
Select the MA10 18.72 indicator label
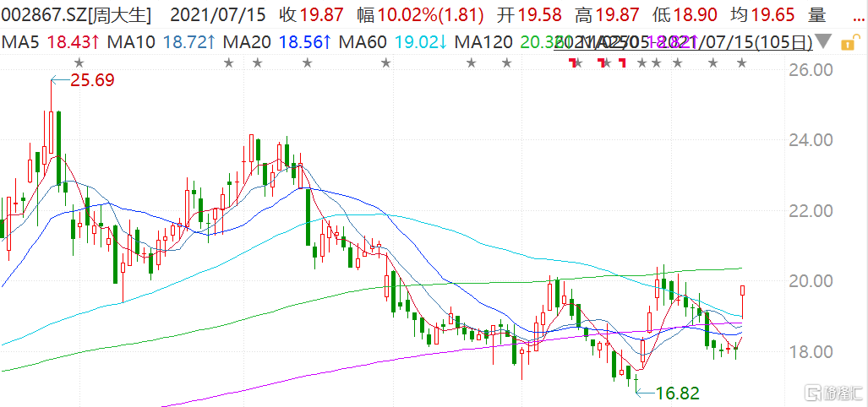[161, 42]
